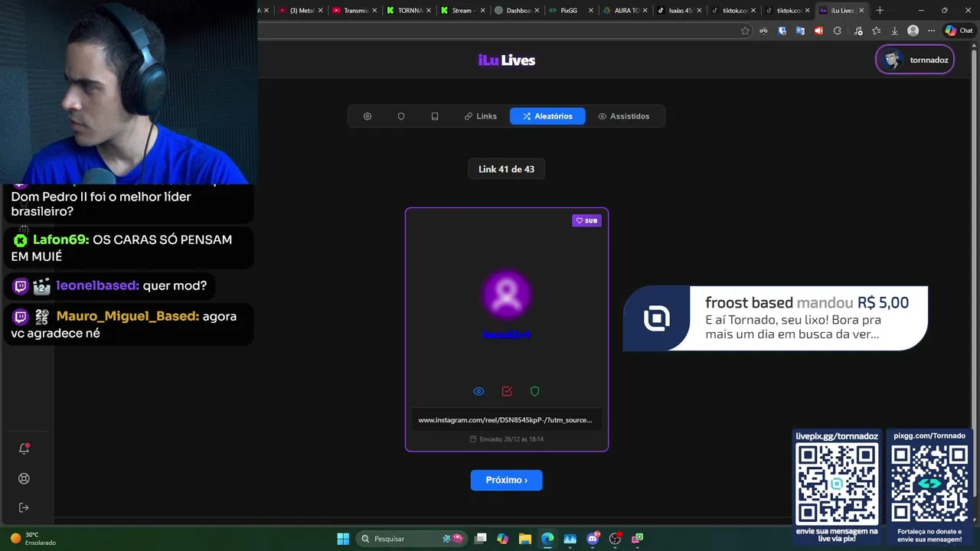Click the 'Link 41 de 43' counter
This screenshot has width=980, height=551.
[506, 169]
